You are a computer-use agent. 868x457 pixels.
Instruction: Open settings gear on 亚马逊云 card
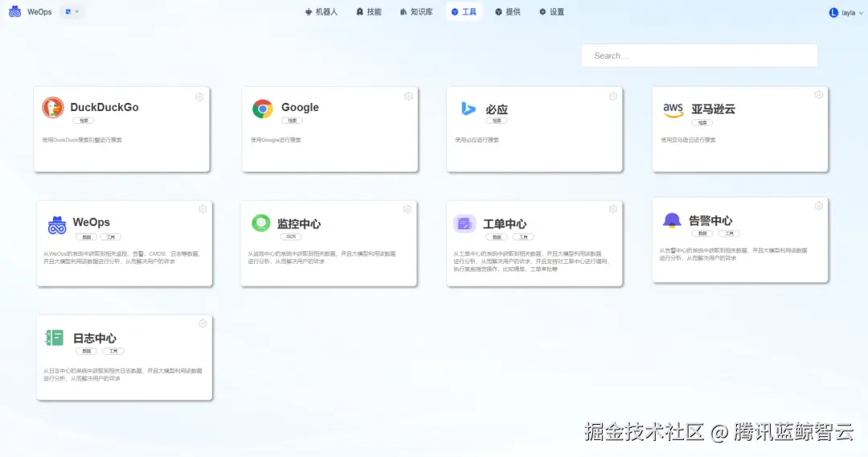(819, 95)
